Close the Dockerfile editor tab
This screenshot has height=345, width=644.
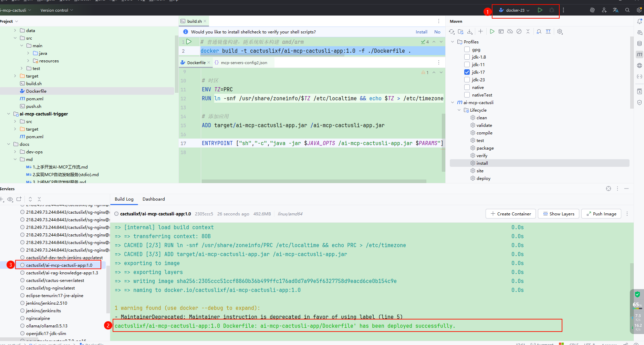[x=209, y=62]
